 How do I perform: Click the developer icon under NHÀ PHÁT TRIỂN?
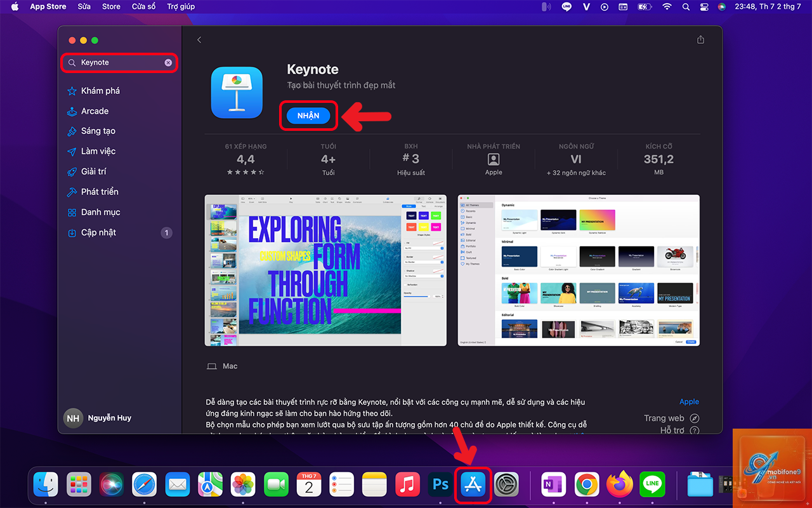coord(494,159)
